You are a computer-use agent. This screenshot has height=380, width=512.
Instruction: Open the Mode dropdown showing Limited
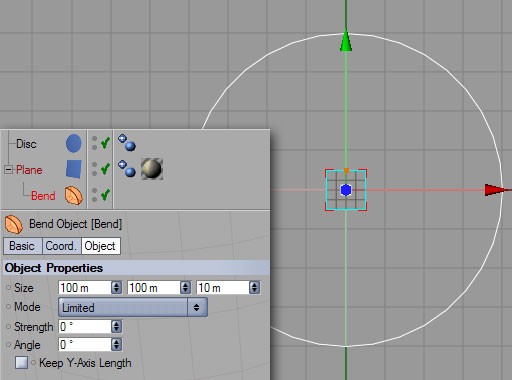pyautogui.click(x=133, y=307)
